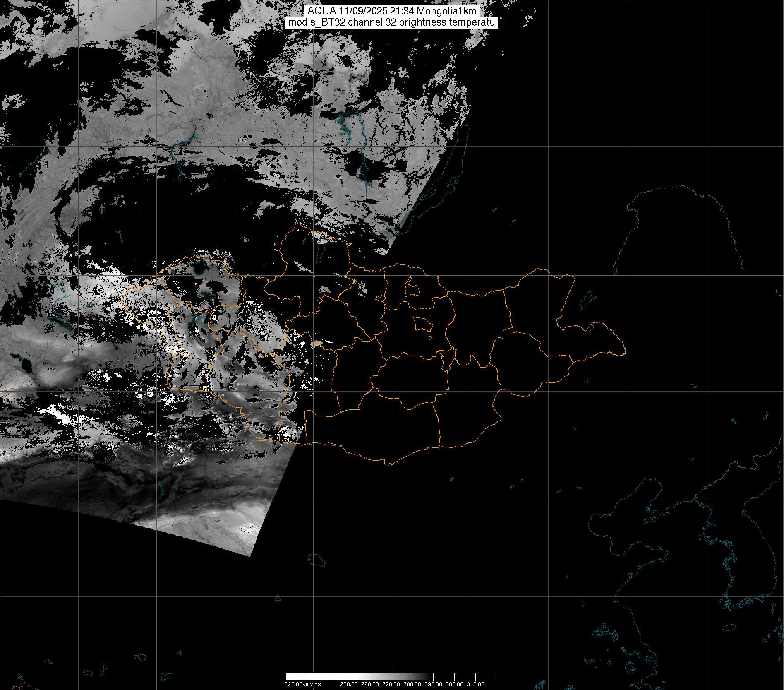Click the 220.00kelvins label on the colorbar
Image resolution: width=784 pixels, height=690 pixels.
302,684
